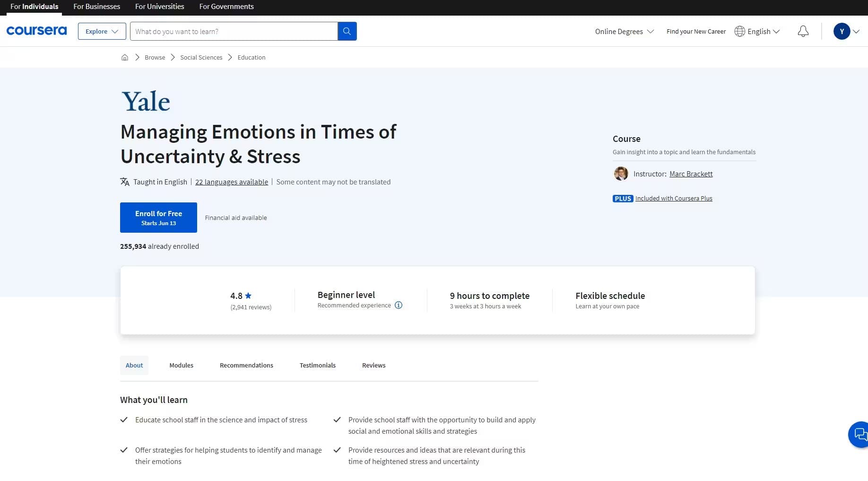Screen dimensions: 868x481
Task: Click the checkmark by Provide resources and ideas
Action: click(337, 450)
